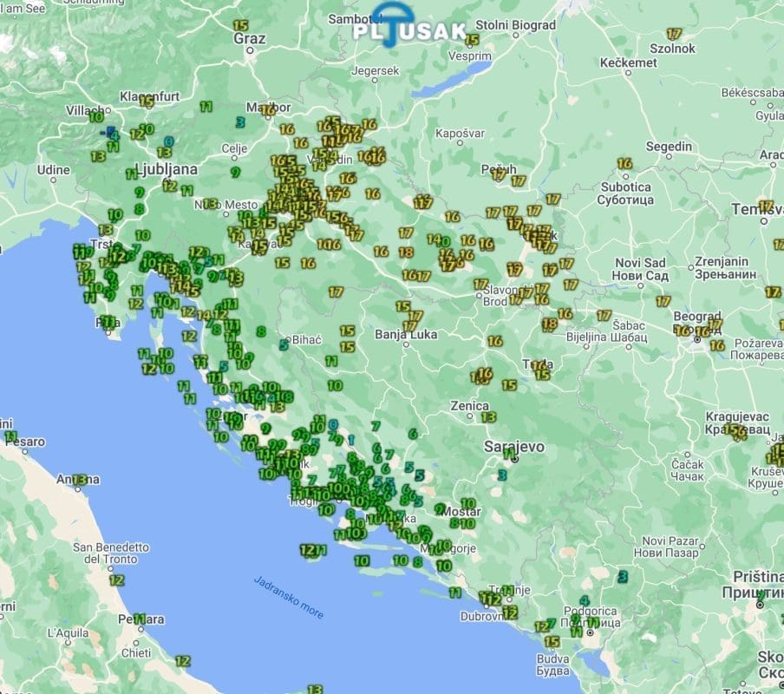This screenshot has width=784, height=694.
Task: Open the 3 marker below Sarajevo
Action: [x=501, y=475]
